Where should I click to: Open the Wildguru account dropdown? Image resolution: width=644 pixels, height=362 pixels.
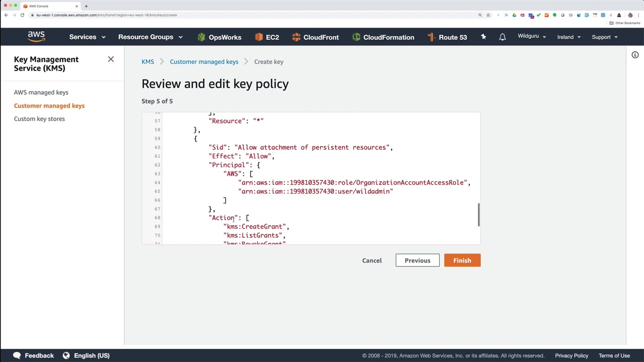pos(532,36)
